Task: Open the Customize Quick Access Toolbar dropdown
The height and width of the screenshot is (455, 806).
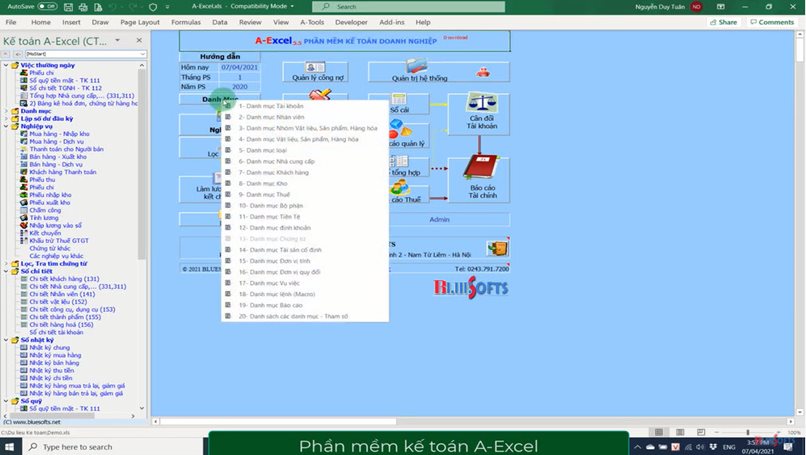Action: click(x=168, y=7)
